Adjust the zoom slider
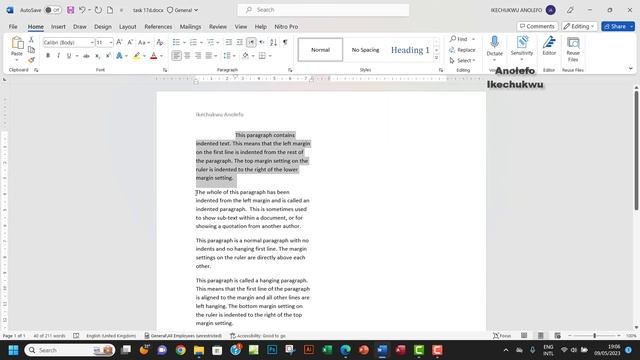Screen dimensions: 640x360 [594, 336]
